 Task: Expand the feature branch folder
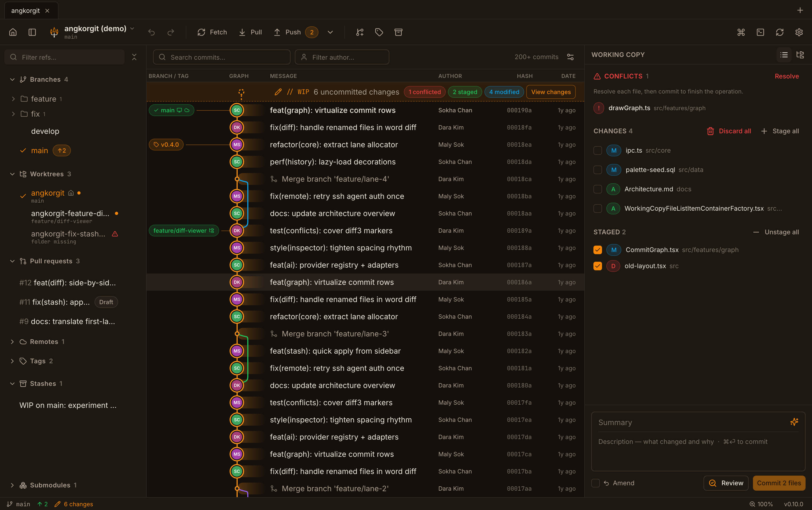click(13, 99)
